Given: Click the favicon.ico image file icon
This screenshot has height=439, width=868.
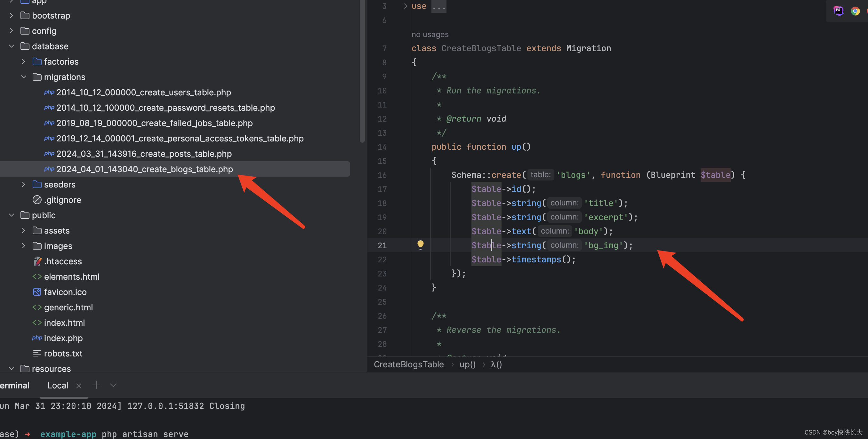Looking at the screenshot, I should [x=37, y=292].
